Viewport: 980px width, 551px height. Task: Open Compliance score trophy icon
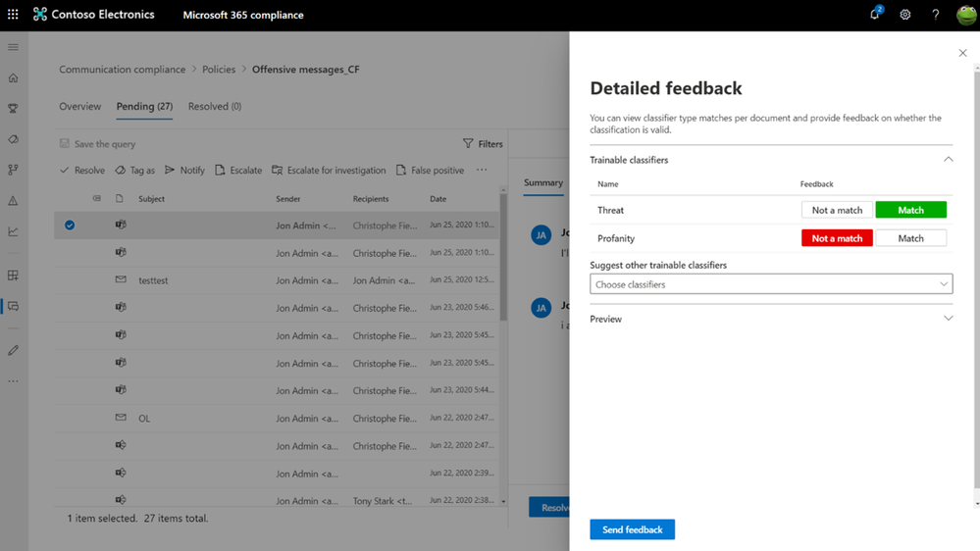tap(13, 109)
